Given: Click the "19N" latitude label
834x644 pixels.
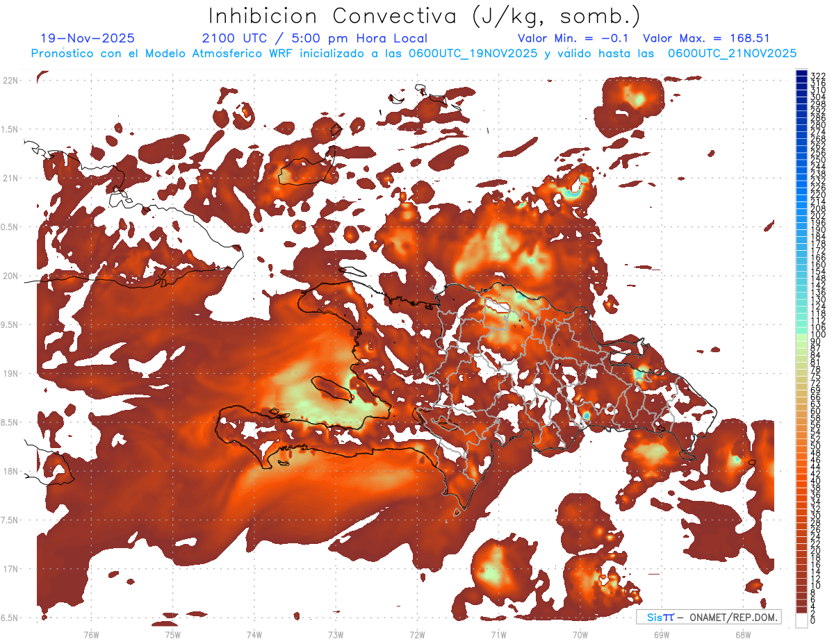Looking at the screenshot, I should (x=10, y=373).
